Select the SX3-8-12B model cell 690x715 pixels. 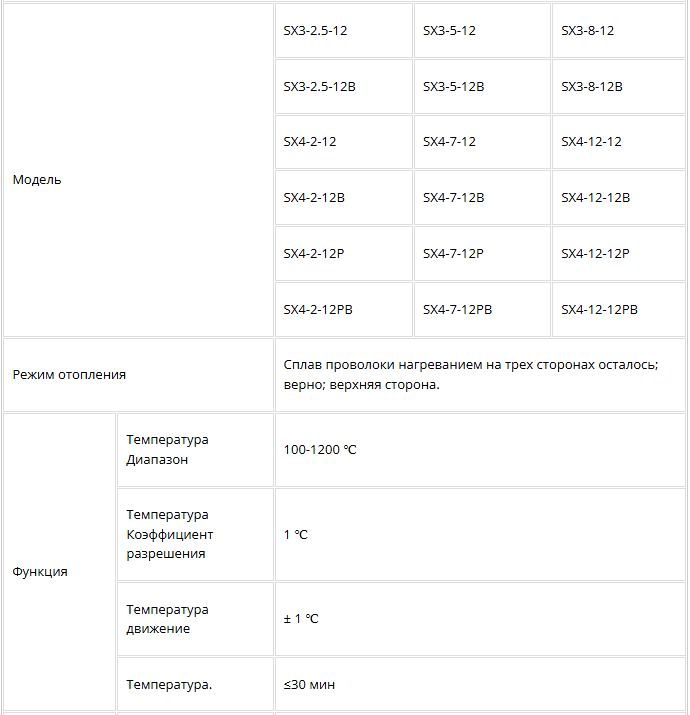click(592, 87)
